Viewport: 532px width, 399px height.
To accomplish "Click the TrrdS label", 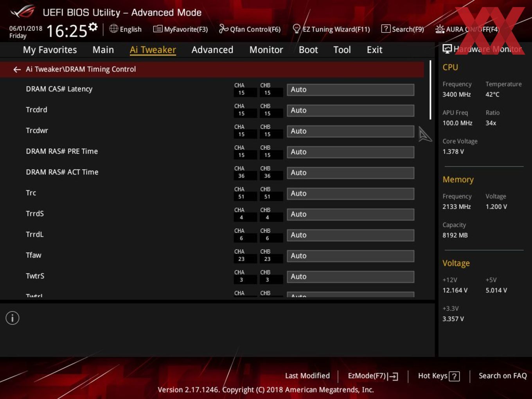I will (35, 214).
